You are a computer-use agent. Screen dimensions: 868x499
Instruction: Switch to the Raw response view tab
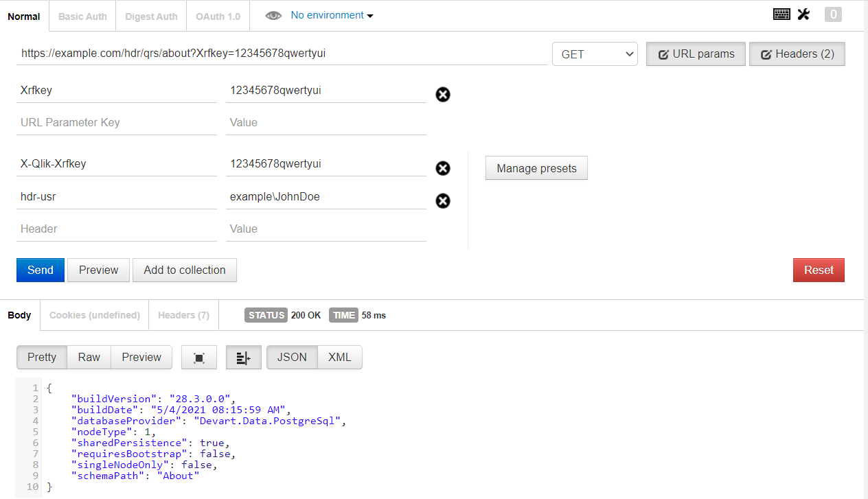tap(89, 357)
